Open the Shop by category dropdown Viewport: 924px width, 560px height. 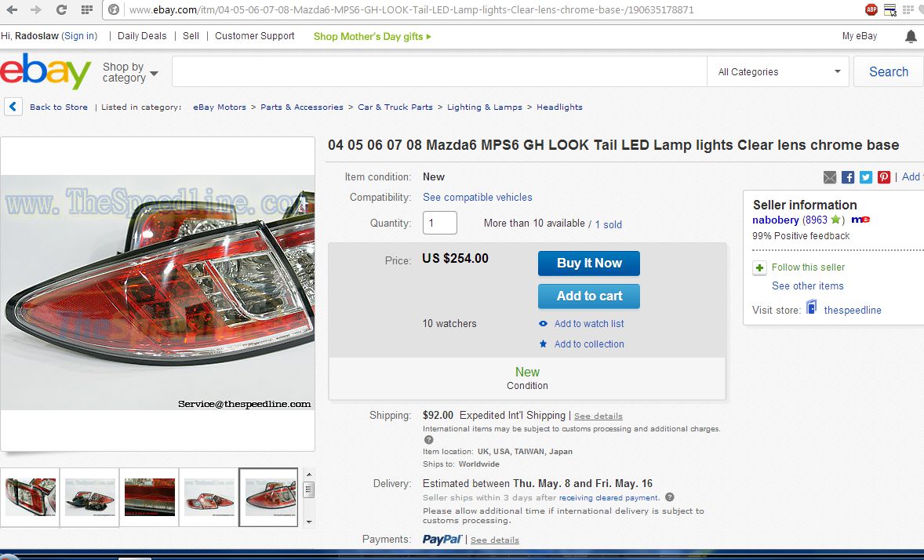pos(130,73)
